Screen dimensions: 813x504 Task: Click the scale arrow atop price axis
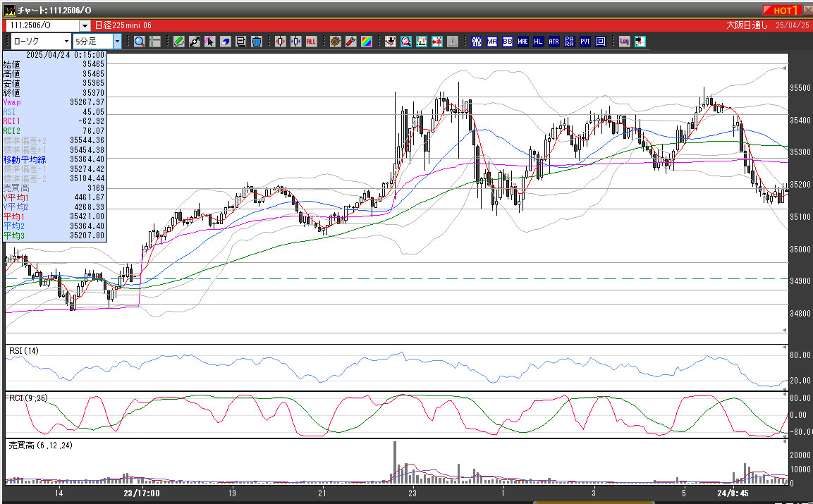point(785,68)
